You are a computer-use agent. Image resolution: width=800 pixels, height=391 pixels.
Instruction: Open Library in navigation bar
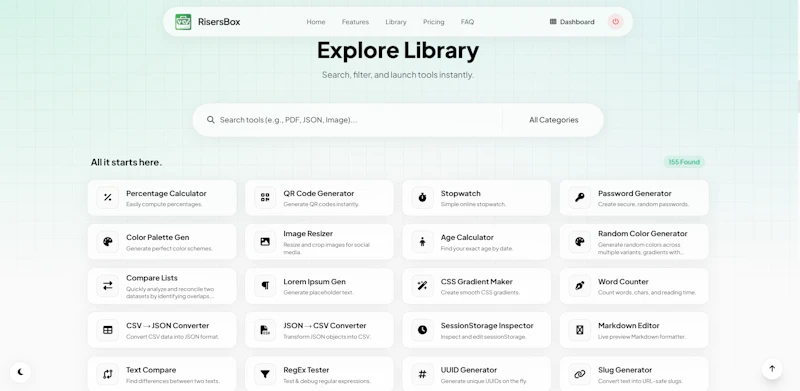[x=396, y=22]
